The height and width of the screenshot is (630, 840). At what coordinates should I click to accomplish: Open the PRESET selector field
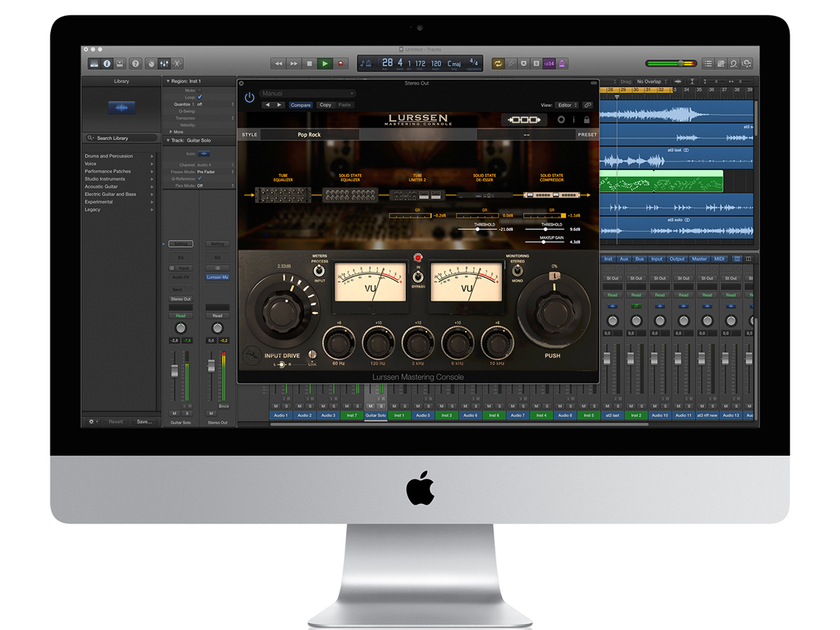coord(526,134)
